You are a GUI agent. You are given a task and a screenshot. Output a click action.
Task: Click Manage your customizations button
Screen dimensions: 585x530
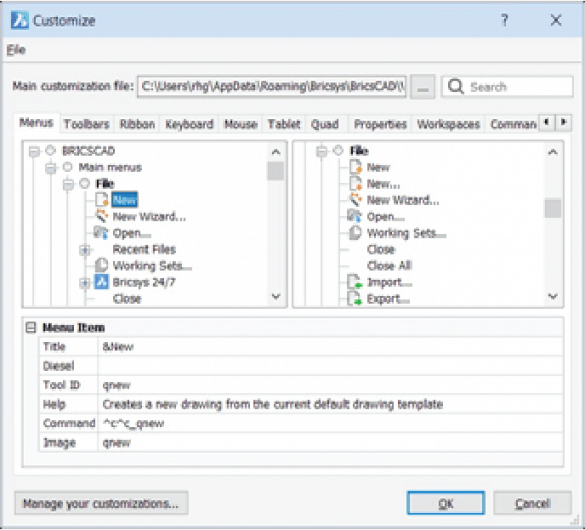(101, 503)
